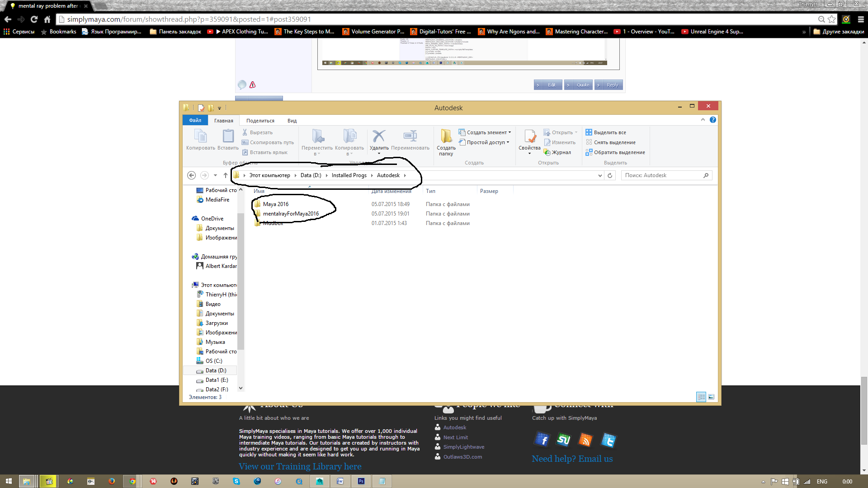The width and height of the screenshot is (868, 488).
Task: Click the Explorer Up arrow button
Action: point(226,175)
